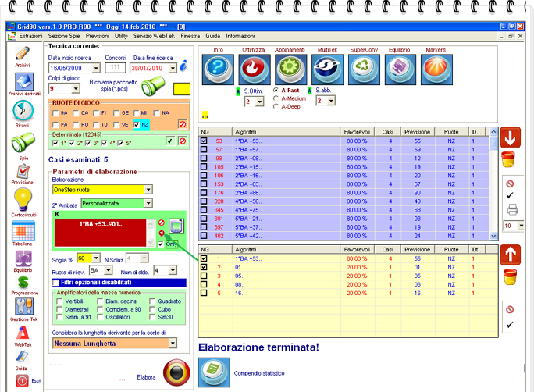
Task: Toggle the Quadrato checkbox
Action: pos(152,301)
